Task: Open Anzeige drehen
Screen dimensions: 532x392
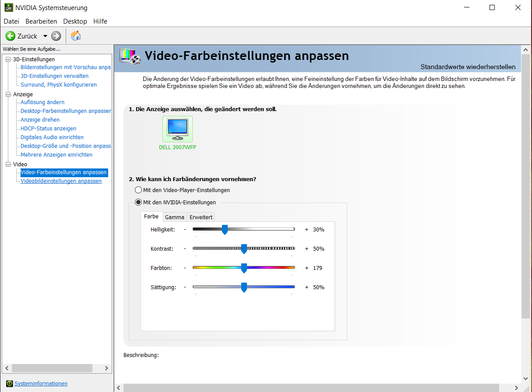Action: tap(40, 120)
